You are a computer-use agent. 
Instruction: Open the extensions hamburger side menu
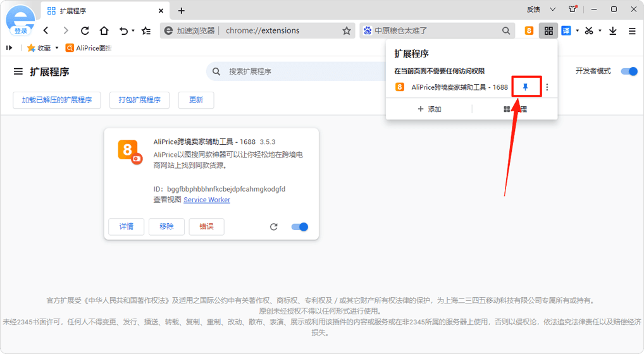tap(18, 71)
